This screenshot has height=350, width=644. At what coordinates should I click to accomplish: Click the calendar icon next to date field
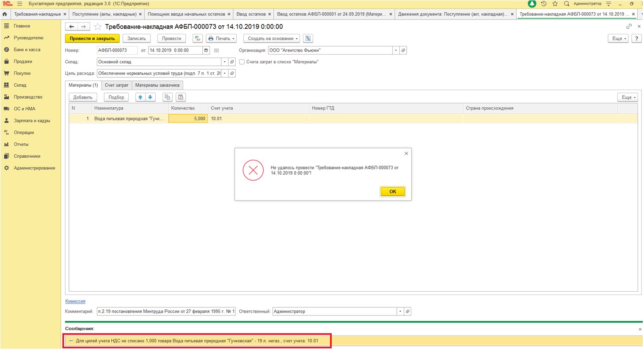point(206,50)
